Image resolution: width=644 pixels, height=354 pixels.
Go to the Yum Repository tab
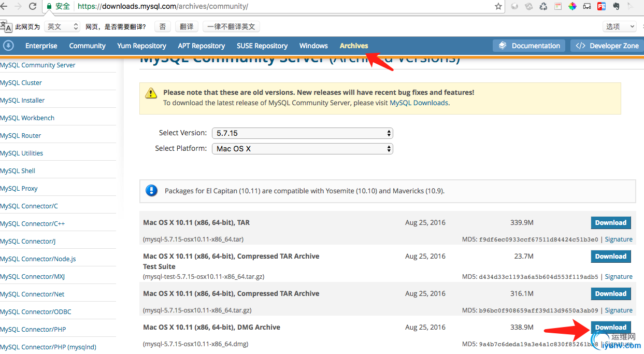142,46
